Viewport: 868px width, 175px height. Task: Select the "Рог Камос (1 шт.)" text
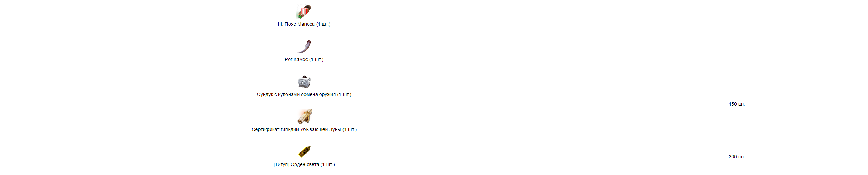click(x=304, y=60)
